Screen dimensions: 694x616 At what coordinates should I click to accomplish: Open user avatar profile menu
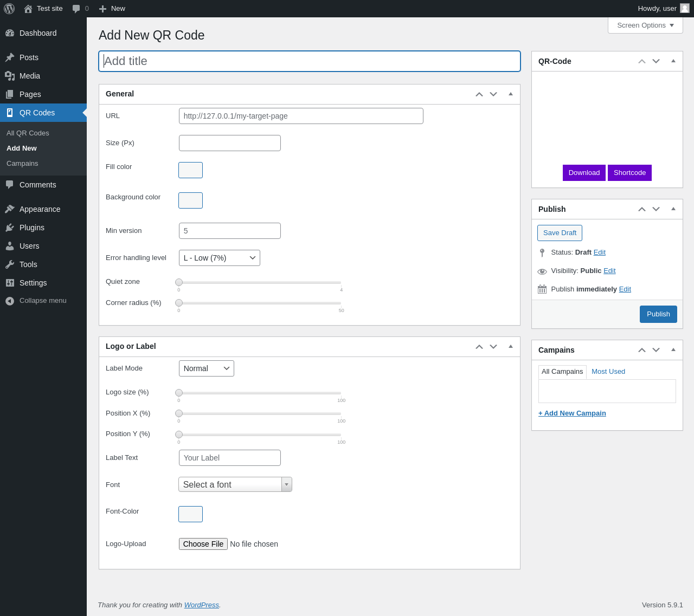(x=685, y=8)
